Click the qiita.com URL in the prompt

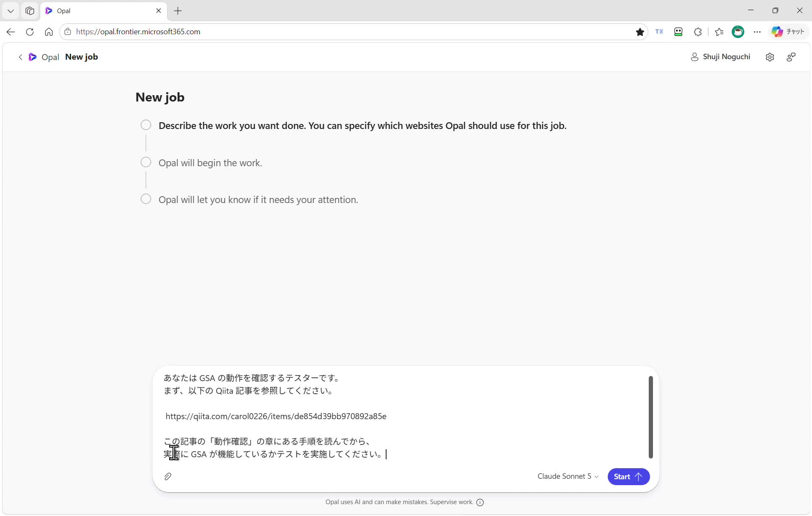click(276, 417)
